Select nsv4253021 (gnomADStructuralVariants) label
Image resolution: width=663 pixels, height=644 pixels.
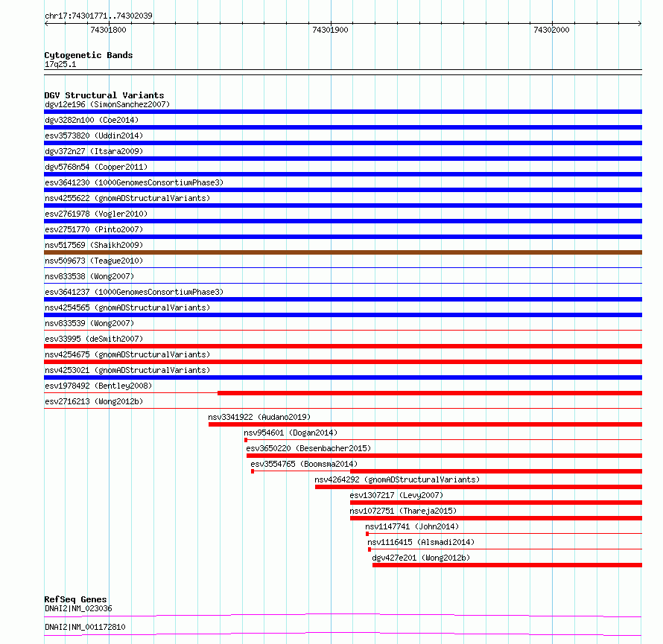(127, 370)
